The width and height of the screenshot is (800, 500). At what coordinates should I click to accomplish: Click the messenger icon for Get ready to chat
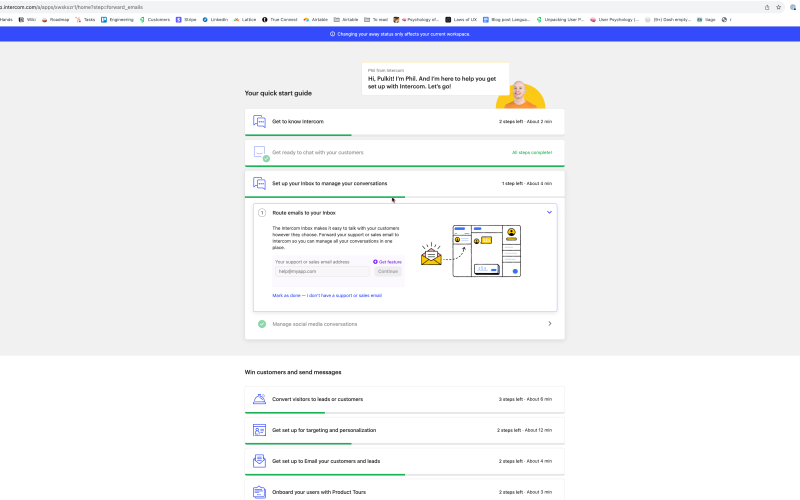tap(260, 153)
